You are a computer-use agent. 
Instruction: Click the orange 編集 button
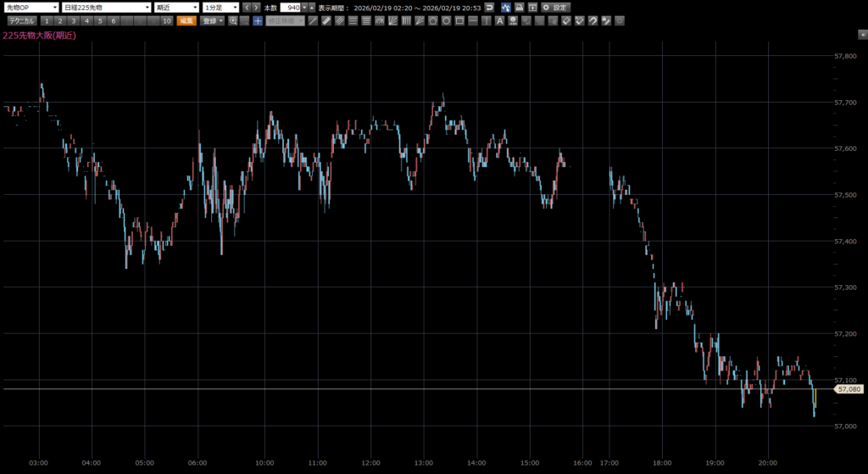(186, 20)
